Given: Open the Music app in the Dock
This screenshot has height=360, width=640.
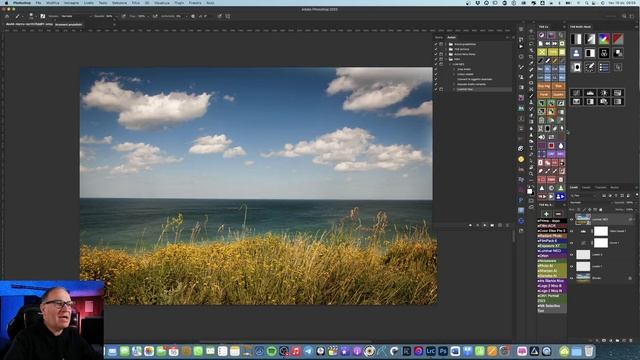Looking at the screenshot, I should pos(296,351).
